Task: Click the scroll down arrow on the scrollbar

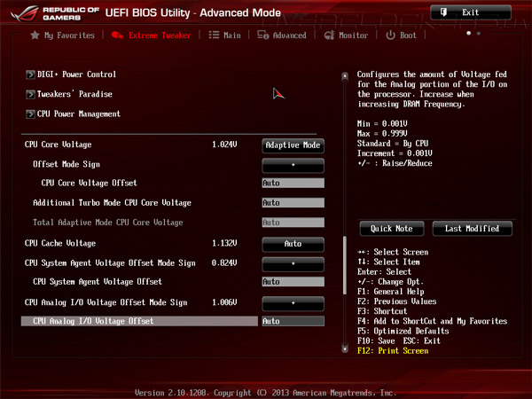Action: pyautogui.click(x=345, y=348)
